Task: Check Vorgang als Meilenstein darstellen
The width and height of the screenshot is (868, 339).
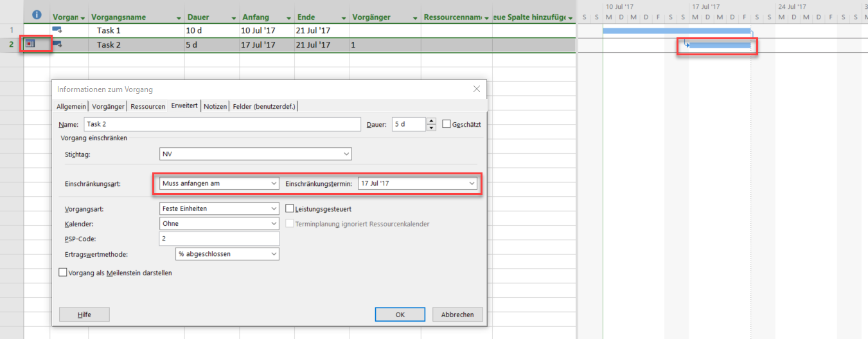Action: click(63, 273)
